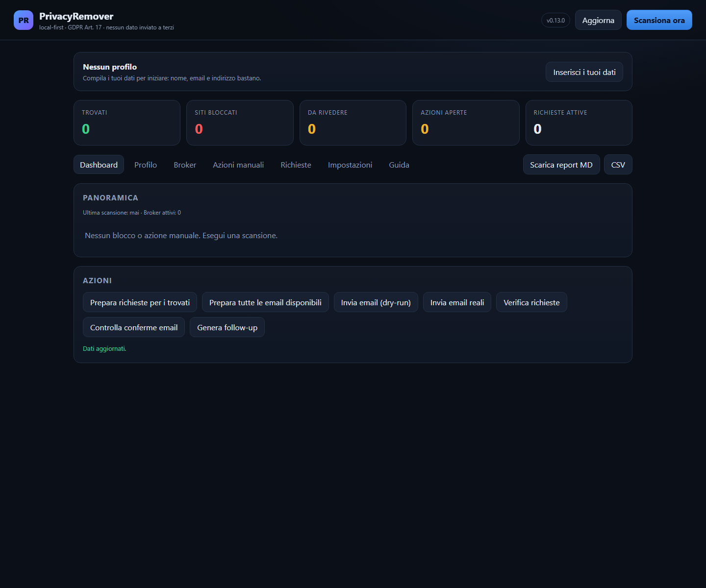Go to Azioni manuali tab
Image resolution: width=706 pixels, height=588 pixels.
(x=238, y=165)
